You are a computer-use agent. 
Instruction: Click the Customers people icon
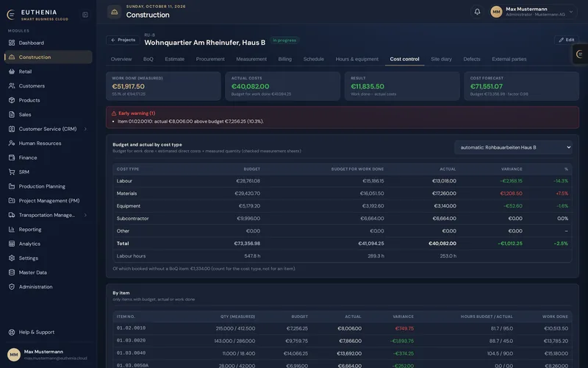[x=12, y=85]
